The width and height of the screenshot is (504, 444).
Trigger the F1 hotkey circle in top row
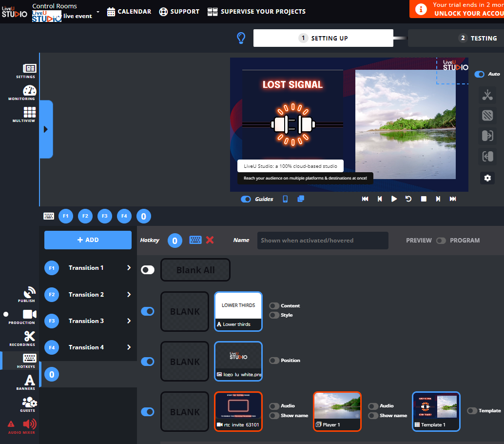(66, 216)
